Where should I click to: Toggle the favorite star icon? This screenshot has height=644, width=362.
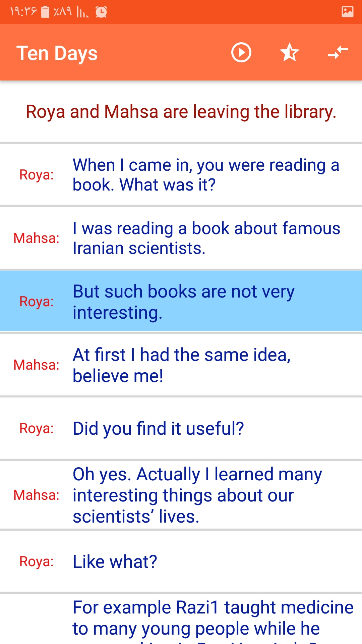click(x=289, y=53)
